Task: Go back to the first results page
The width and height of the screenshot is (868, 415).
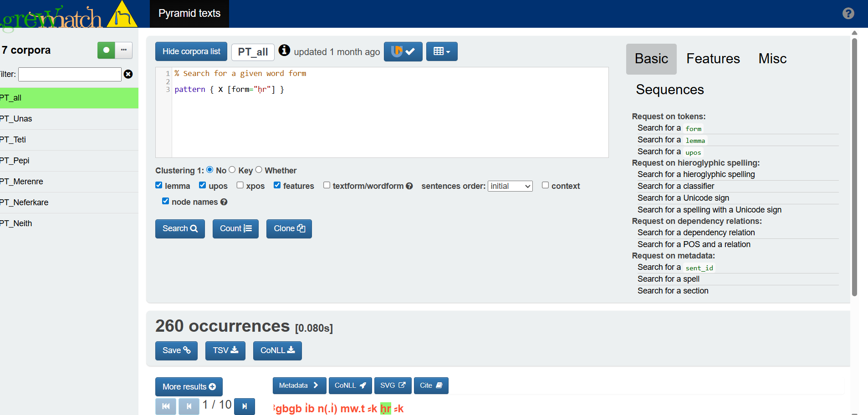Action: click(165, 406)
